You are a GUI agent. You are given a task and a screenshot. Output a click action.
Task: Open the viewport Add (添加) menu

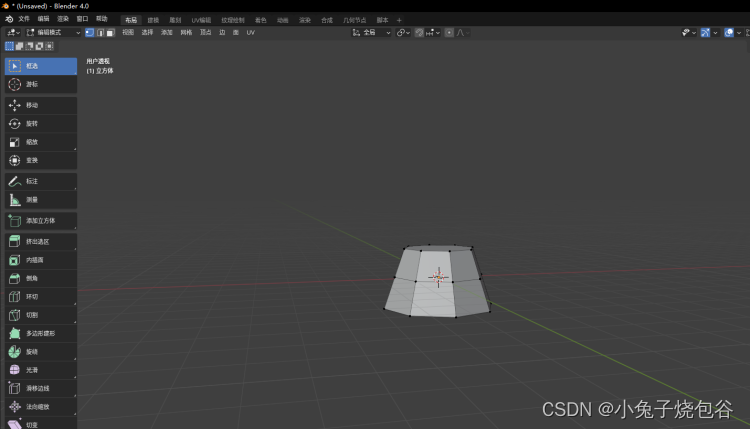tap(166, 33)
